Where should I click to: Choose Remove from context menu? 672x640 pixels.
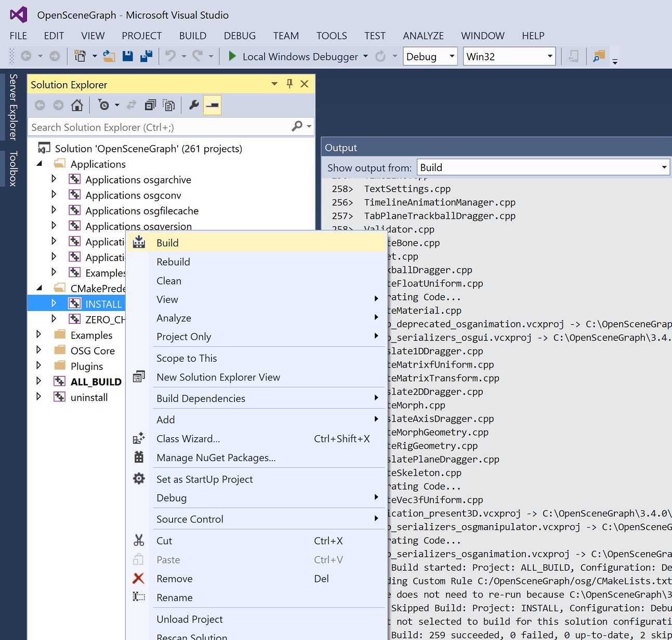256,579
